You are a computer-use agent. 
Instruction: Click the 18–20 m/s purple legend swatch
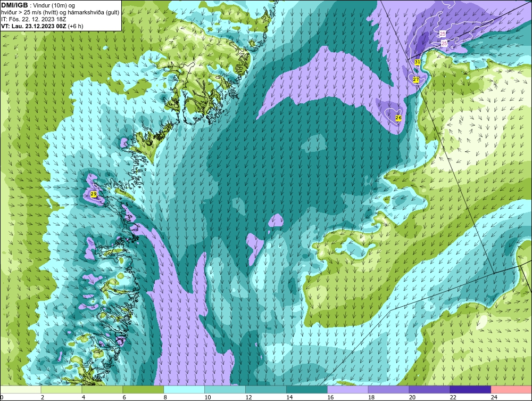point(388,389)
